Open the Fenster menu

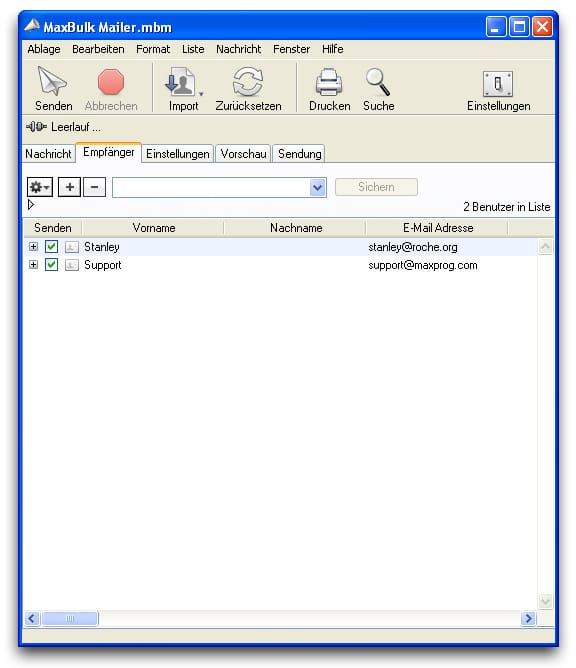coord(291,49)
